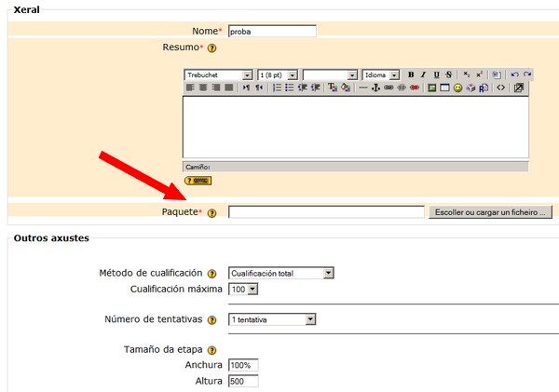The width and height of the screenshot is (559, 392).
Task: Open search and replace tool
Action: click(x=484, y=88)
